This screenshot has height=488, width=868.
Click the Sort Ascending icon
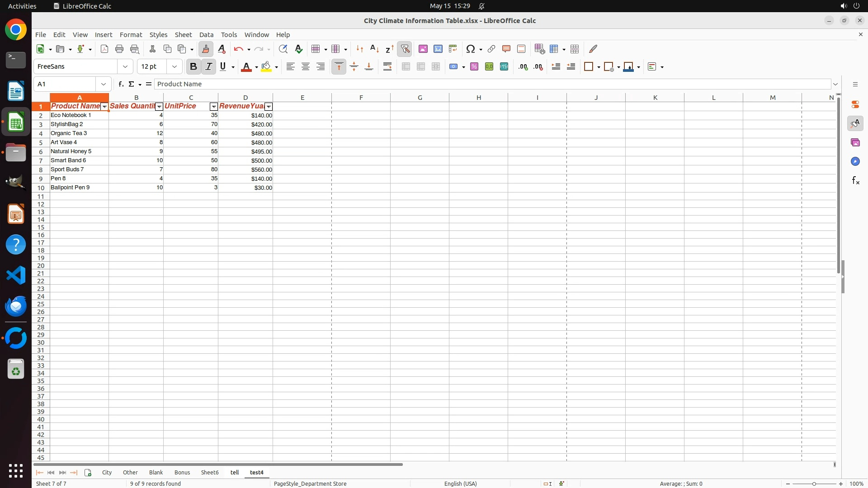[374, 49]
